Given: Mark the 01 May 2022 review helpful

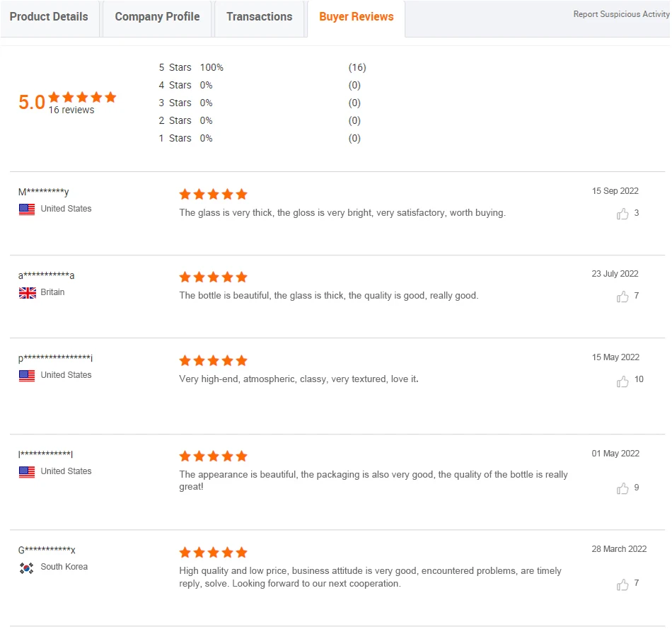Looking at the screenshot, I should (x=622, y=488).
